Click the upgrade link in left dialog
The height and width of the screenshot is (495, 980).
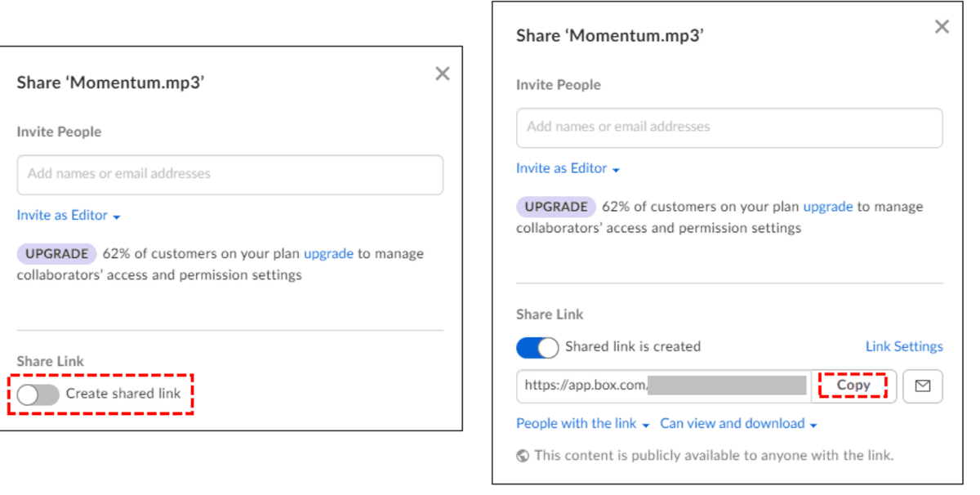click(328, 254)
